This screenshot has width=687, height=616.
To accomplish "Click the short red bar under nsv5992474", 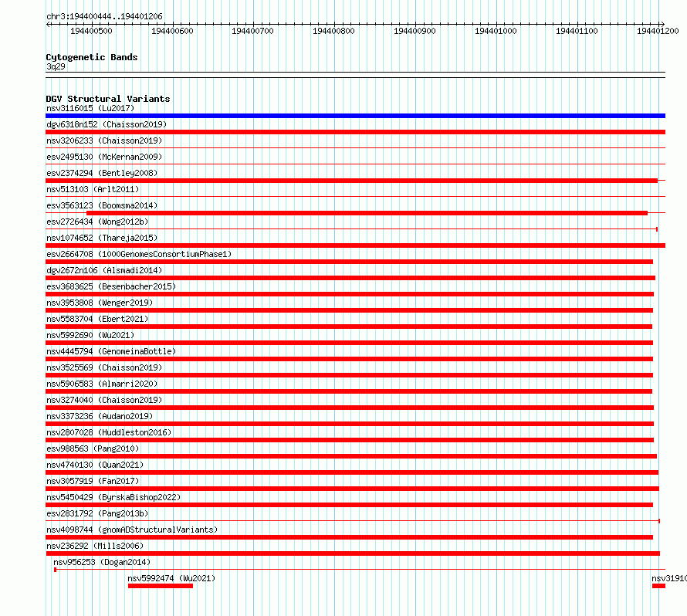I will (x=161, y=586).
